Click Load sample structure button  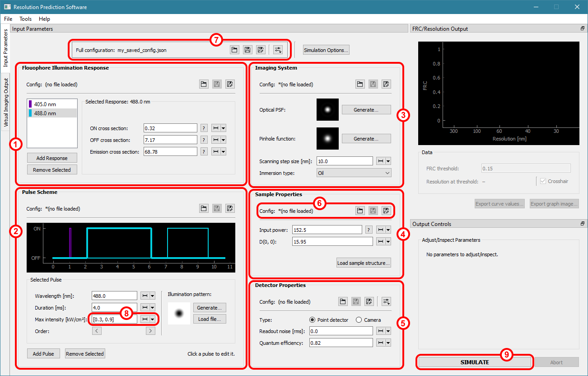pyautogui.click(x=364, y=263)
